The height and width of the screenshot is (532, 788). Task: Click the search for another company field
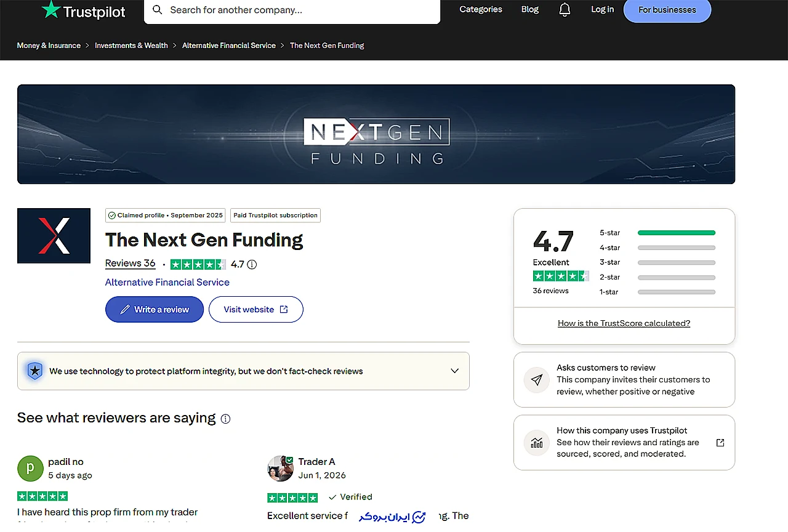292,10
